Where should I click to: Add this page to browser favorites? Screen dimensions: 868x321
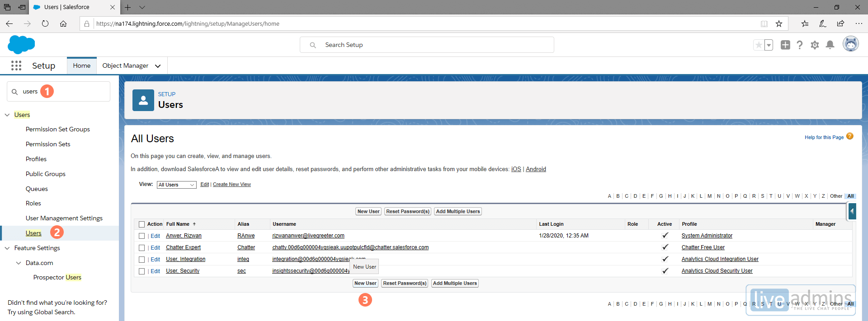pyautogui.click(x=779, y=23)
